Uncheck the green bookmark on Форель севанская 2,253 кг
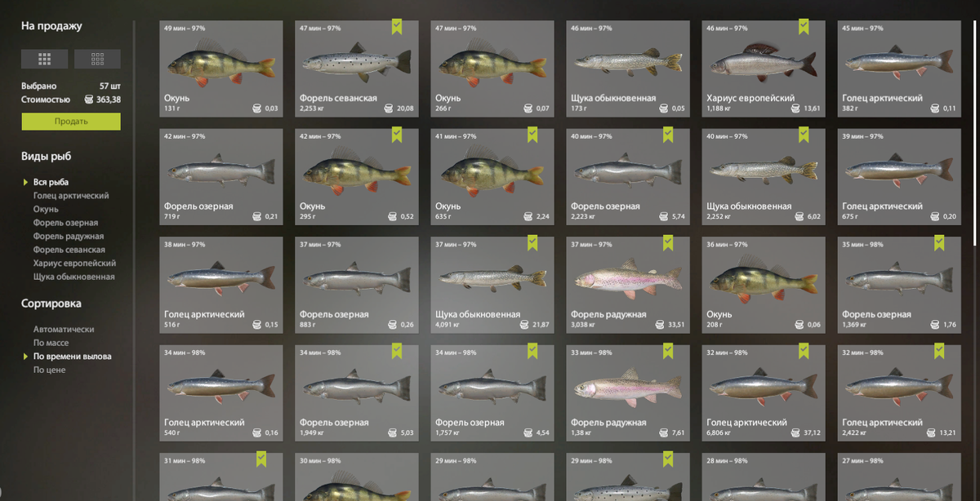This screenshot has height=501, width=980. click(x=397, y=27)
